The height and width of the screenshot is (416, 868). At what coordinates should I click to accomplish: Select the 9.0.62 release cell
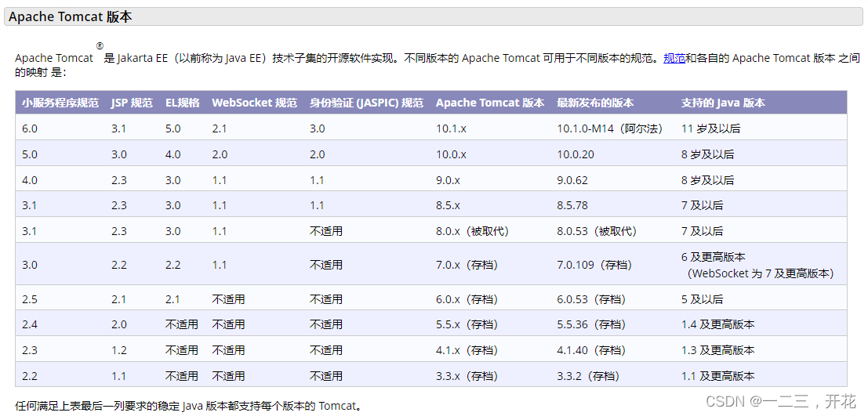572,180
